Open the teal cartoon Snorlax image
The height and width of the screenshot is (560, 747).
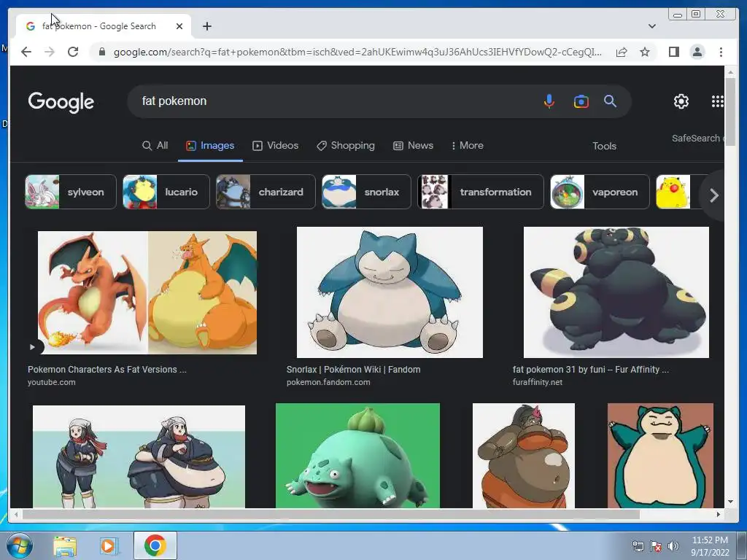pos(660,456)
